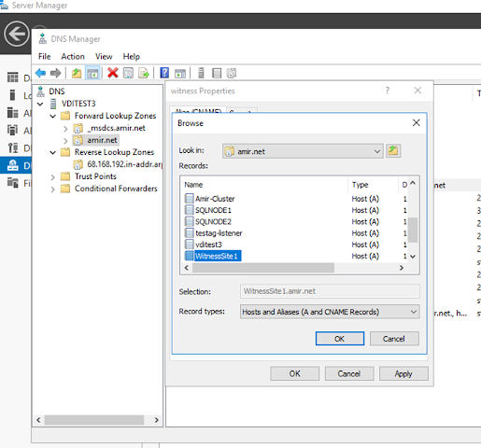Select the DNS item in Server Manager sidebar
The image size is (481, 448).
click(16, 165)
